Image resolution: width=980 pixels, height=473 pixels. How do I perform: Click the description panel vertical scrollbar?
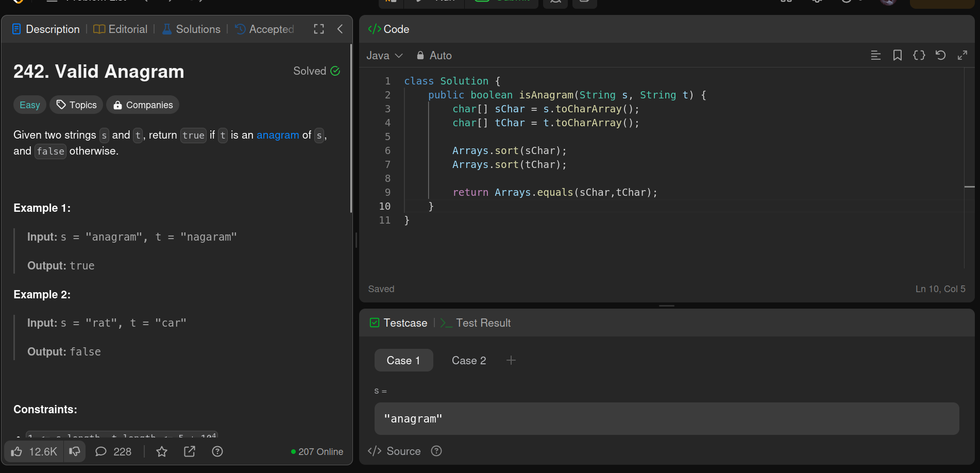click(351, 129)
